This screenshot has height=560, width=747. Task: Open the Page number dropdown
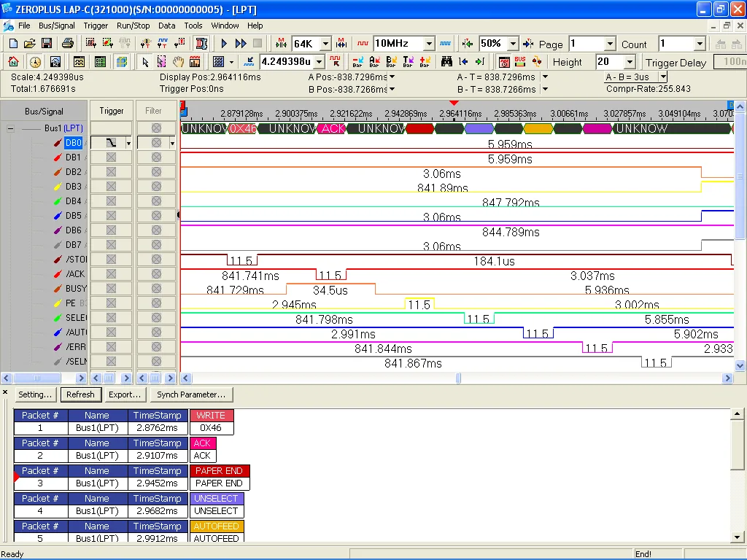point(610,44)
